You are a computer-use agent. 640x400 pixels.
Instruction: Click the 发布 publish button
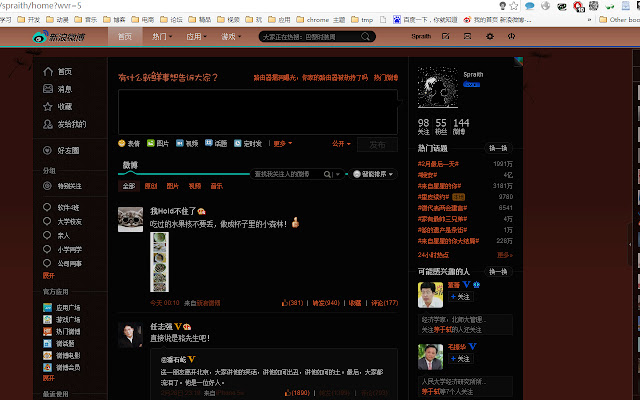click(377, 144)
